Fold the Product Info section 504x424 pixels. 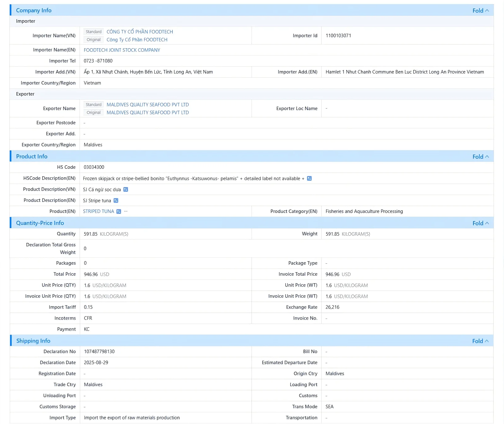tap(481, 156)
